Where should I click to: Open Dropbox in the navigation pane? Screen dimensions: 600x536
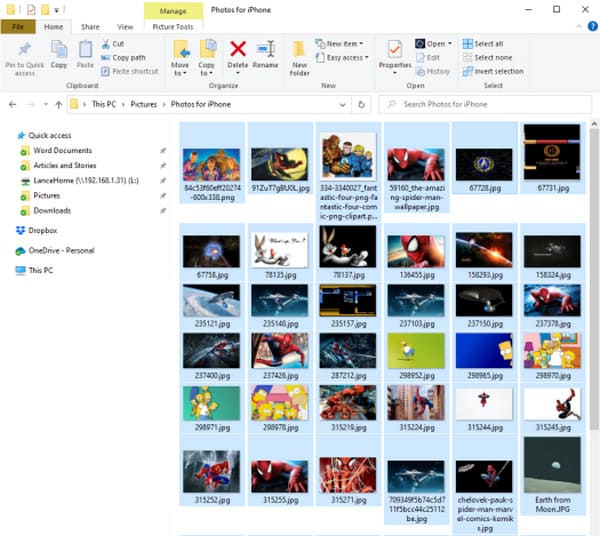[x=42, y=230]
